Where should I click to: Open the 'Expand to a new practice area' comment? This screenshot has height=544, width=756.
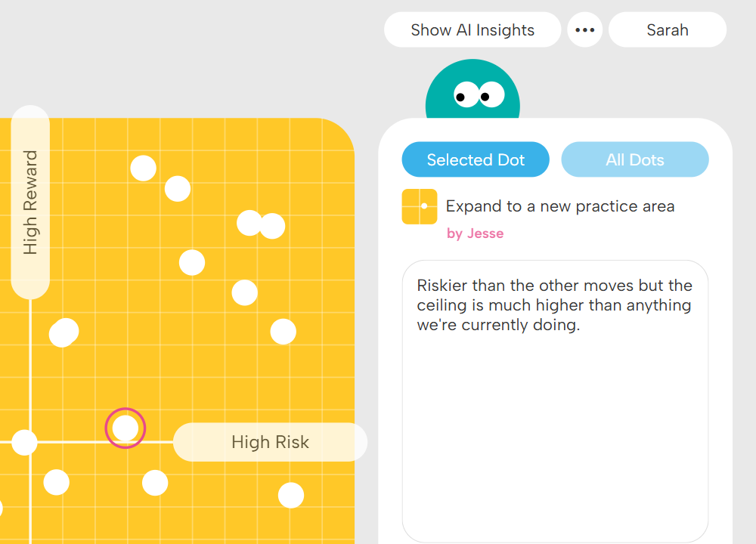[559, 206]
